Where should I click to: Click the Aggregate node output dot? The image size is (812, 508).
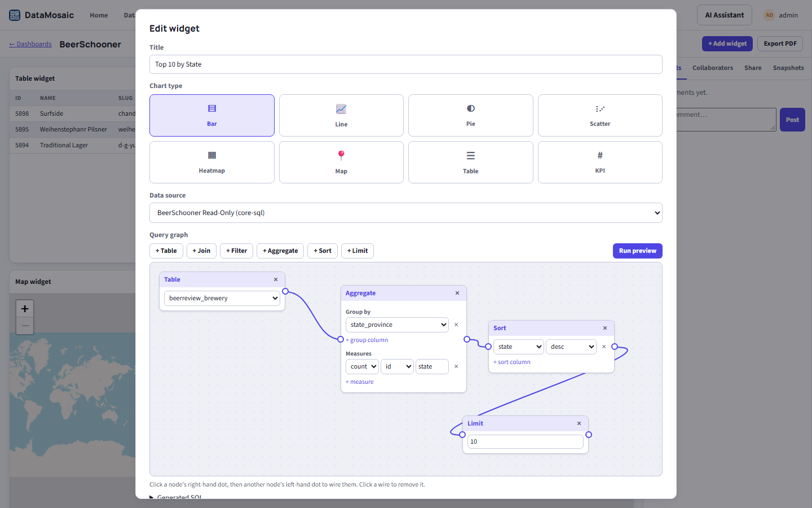click(467, 339)
